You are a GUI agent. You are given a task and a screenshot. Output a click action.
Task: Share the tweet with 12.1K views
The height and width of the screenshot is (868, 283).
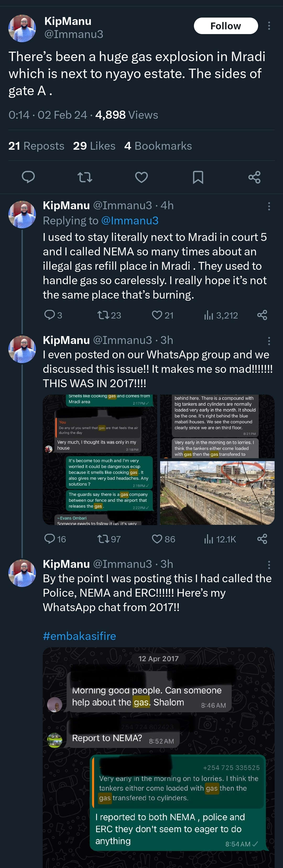[262, 539]
